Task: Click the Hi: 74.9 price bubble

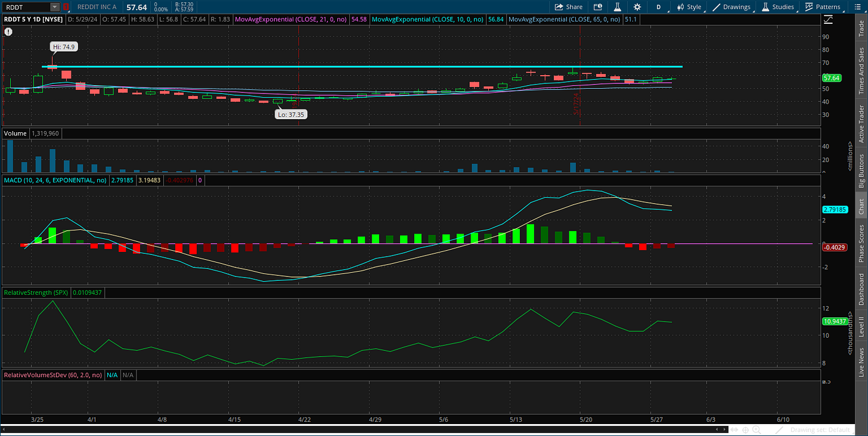Action: (64, 46)
